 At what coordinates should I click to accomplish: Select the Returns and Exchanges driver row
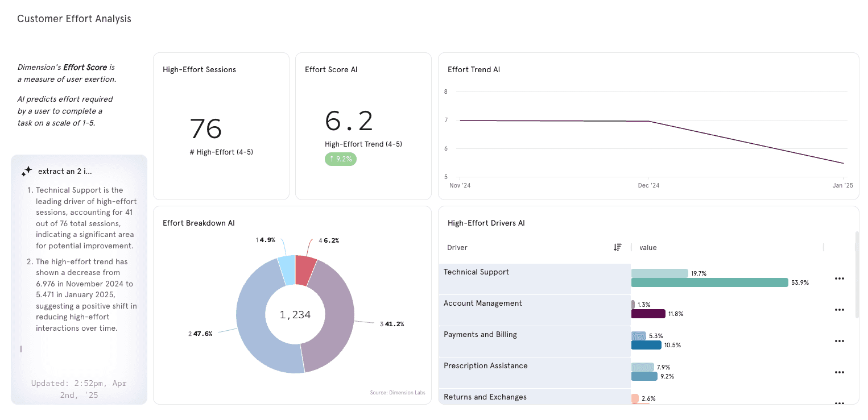coord(535,397)
